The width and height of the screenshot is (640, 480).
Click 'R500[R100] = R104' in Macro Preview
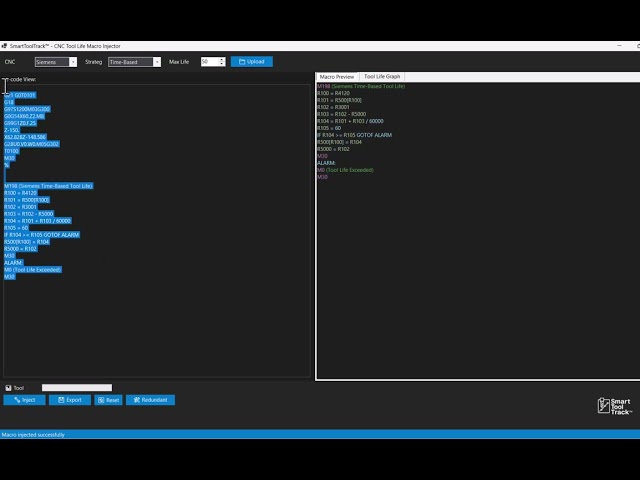(x=339, y=142)
